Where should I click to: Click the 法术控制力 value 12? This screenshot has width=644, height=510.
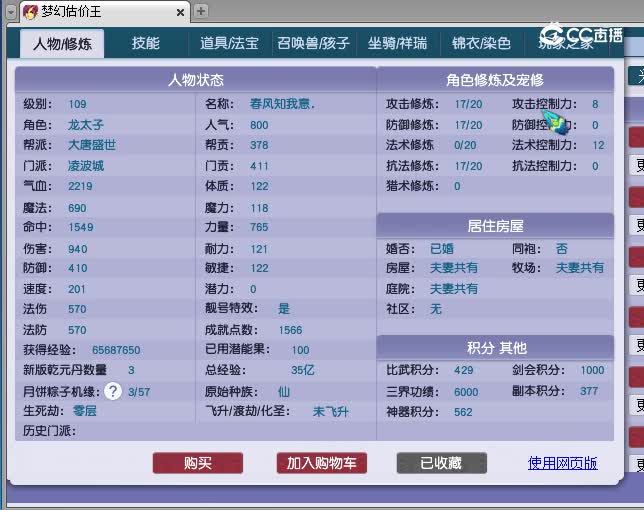[598, 145]
